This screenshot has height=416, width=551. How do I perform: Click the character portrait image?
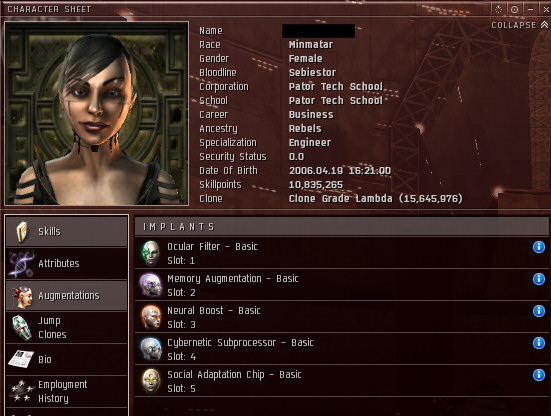coord(97,113)
